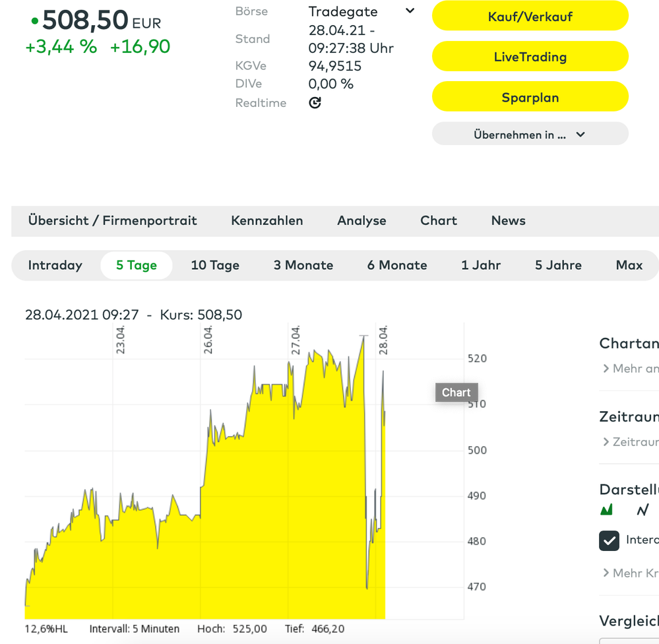The image size is (659, 644).
Task: Switch chart range to 3 Monate
Action: coord(303,265)
